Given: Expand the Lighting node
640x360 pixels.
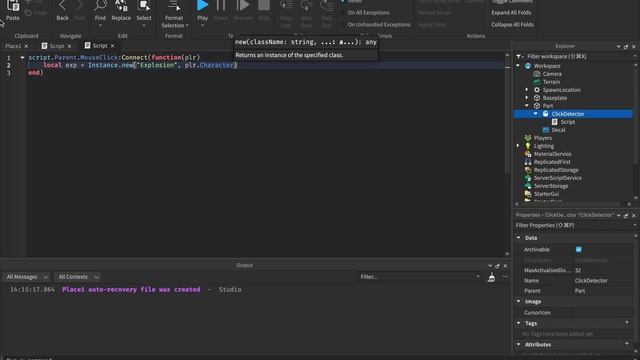Looking at the screenshot, I should [518, 146].
